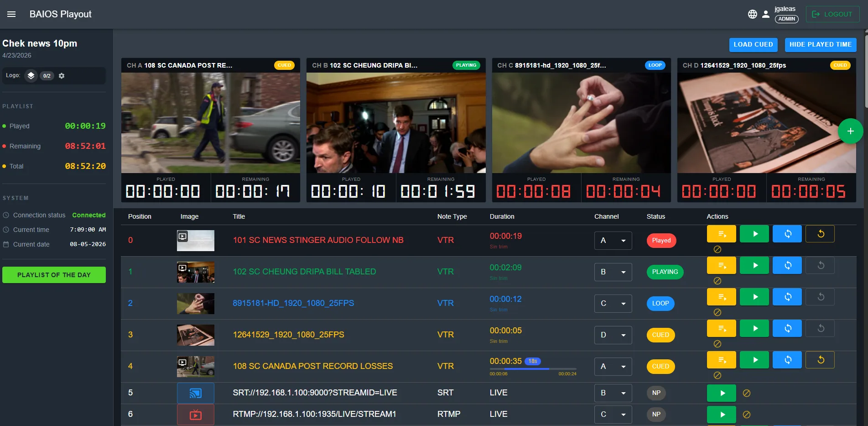
Task: Click the CH A preview thumbnail
Action: (211, 123)
